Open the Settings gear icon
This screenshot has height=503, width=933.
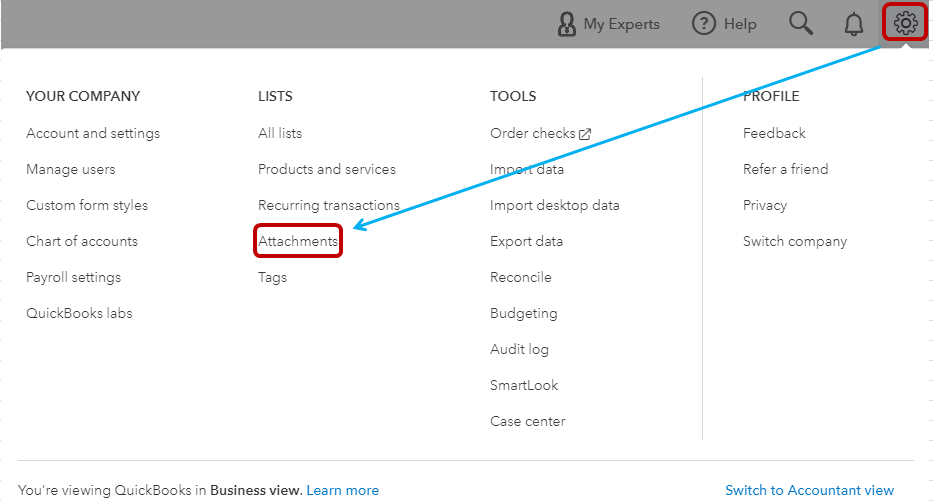click(x=905, y=23)
